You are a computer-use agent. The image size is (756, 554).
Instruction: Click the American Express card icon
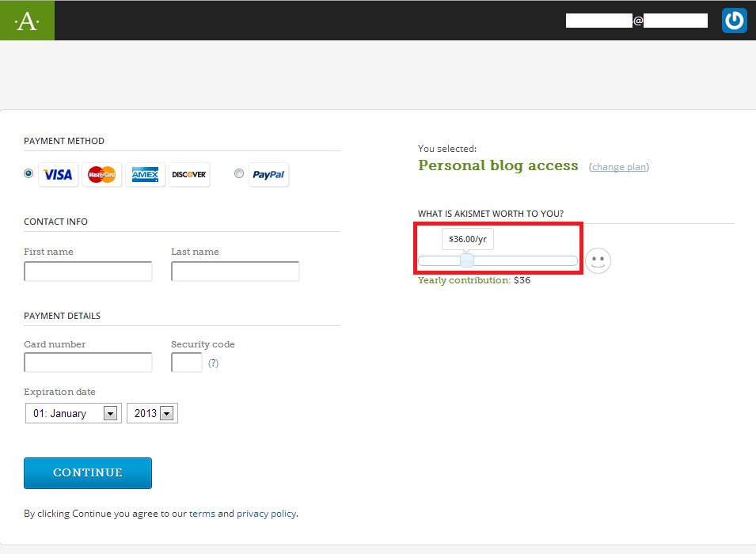(146, 175)
